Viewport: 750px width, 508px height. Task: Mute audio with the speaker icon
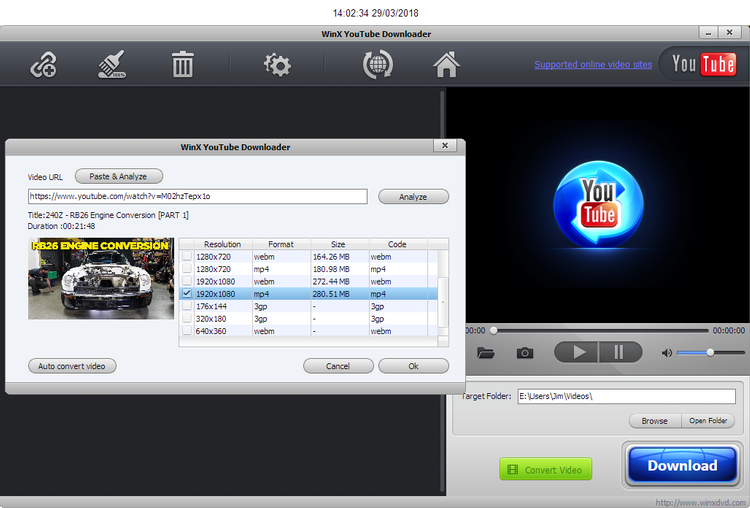coord(666,353)
